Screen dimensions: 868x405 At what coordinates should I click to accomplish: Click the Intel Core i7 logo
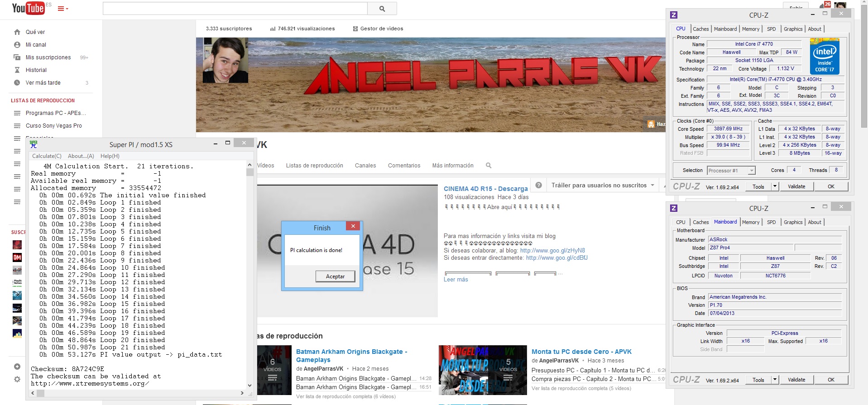[x=825, y=56]
